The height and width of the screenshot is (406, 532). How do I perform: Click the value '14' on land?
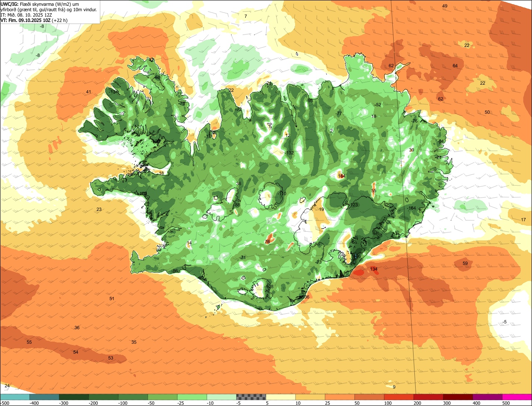(x=190, y=243)
